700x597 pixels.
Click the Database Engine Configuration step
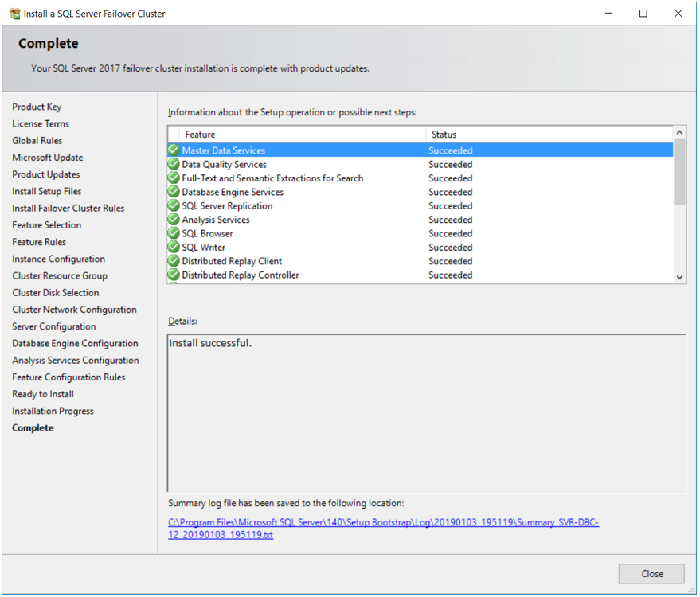75,344
